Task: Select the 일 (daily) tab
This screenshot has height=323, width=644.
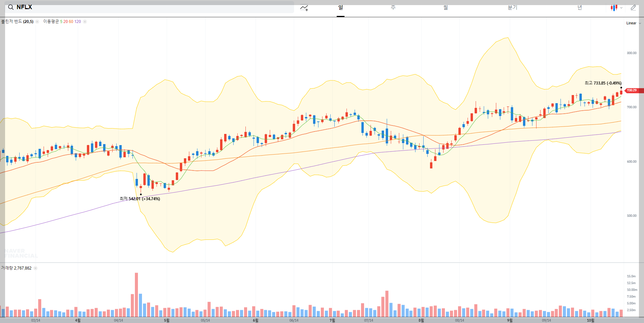Action: tap(340, 7)
